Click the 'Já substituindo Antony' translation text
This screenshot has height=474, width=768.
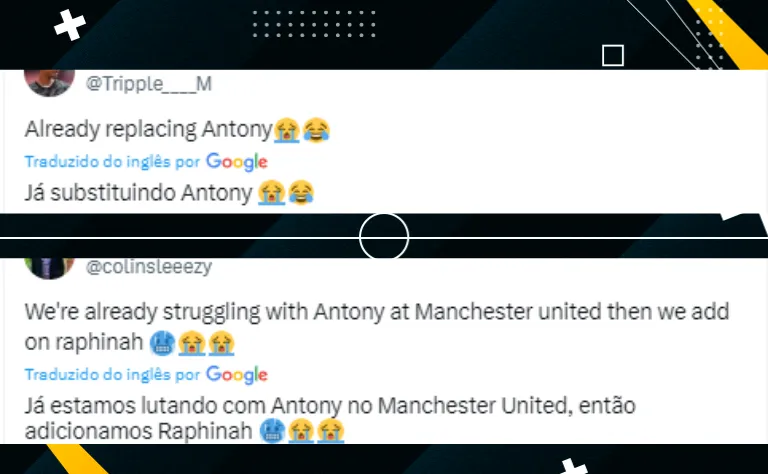[139, 192]
